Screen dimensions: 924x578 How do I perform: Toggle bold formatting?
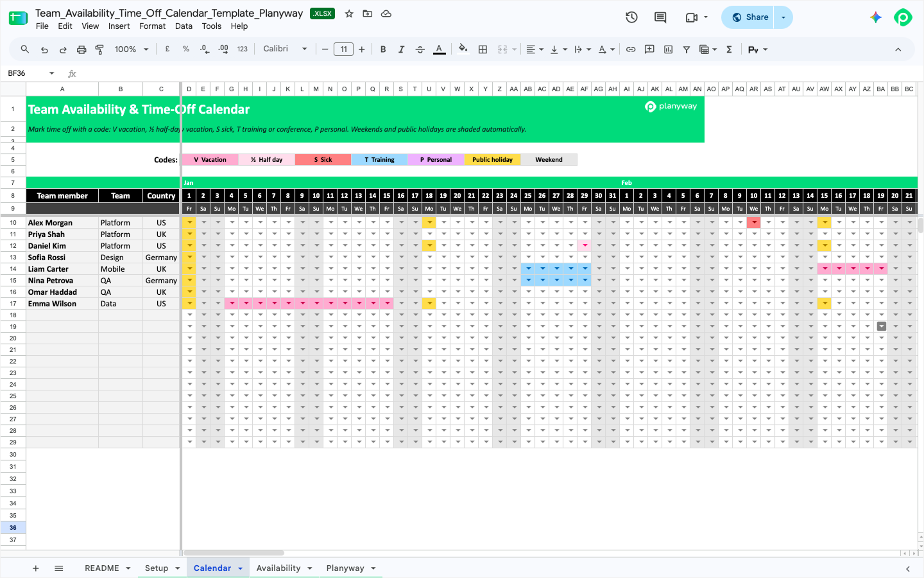pos(383,49)
